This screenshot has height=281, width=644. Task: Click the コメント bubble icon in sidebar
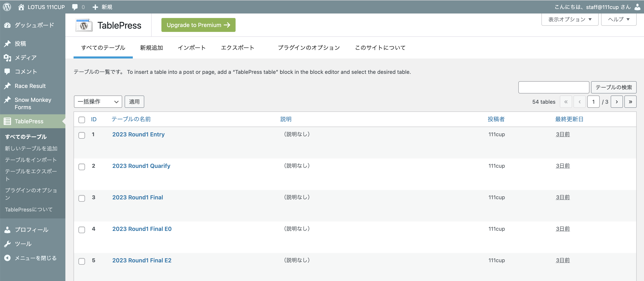pyautogui.click(x=8, y=72)
